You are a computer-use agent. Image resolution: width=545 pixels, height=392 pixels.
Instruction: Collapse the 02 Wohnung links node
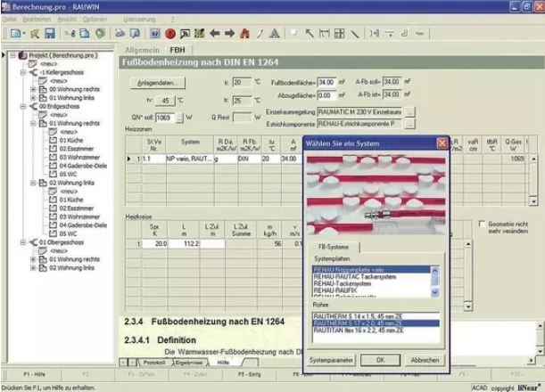coord(33,182)
